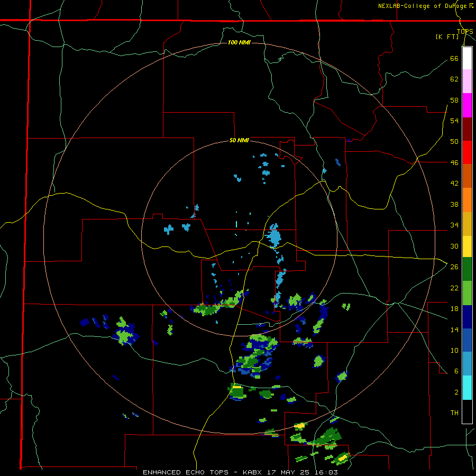Select the white swatch atop the color bar
476x476 pixels.
tap(467, 58)
